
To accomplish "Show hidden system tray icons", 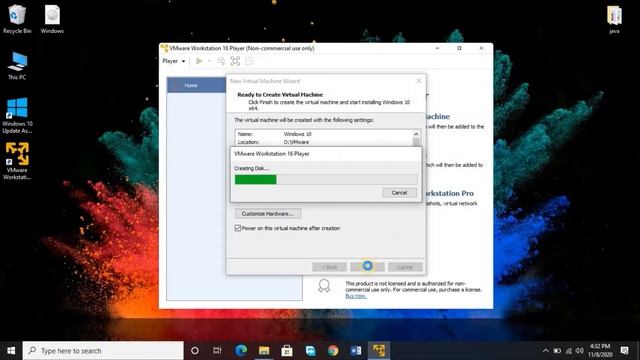I will pos(546,351).
